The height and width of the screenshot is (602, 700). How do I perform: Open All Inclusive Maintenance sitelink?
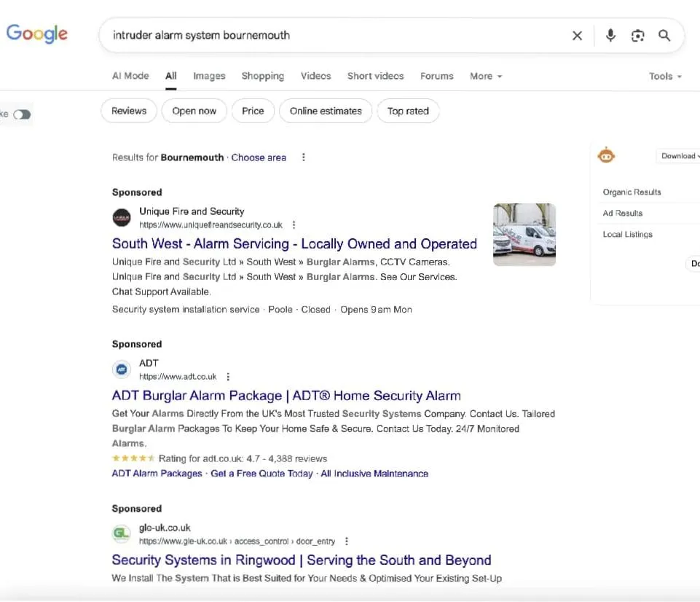[374, 474]
